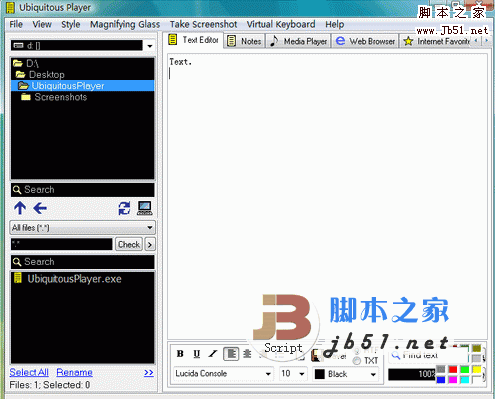This screenshot has height=399, width=495.
Task: Pick the red color swatch
Action: [x=453, y=369]
